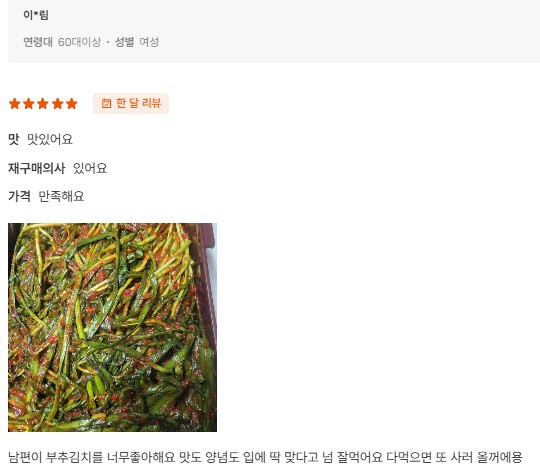Click the 가격 attribute label
Screen dimensions: 540x471
click(19, 196)
